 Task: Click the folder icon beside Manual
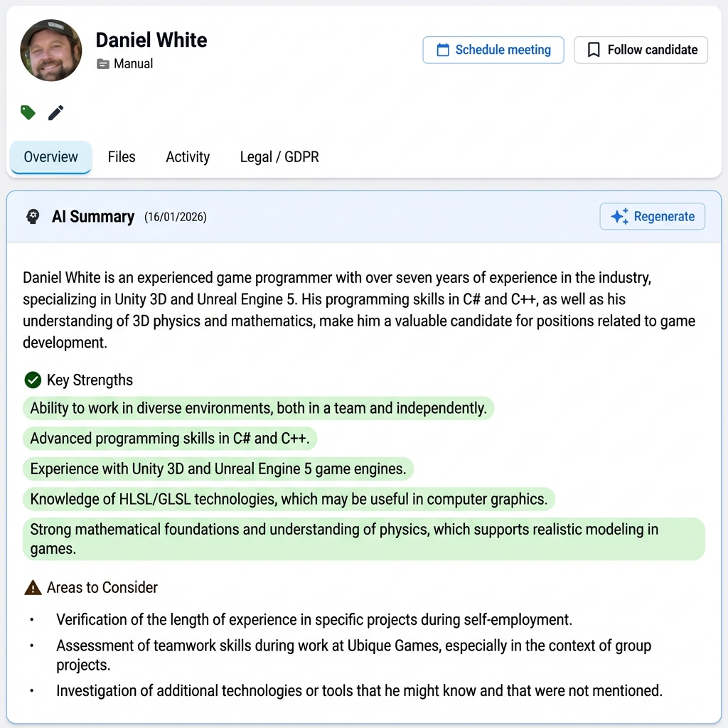pos(103,64)
